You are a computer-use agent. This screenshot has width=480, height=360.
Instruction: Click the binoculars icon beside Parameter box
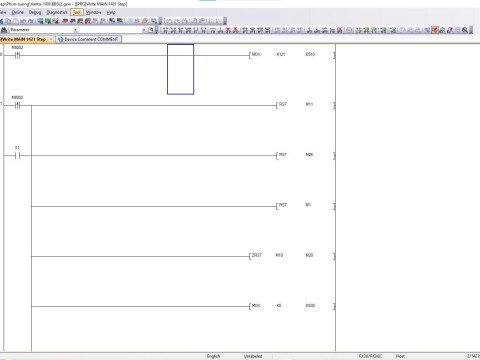click(x=4, y=30)
